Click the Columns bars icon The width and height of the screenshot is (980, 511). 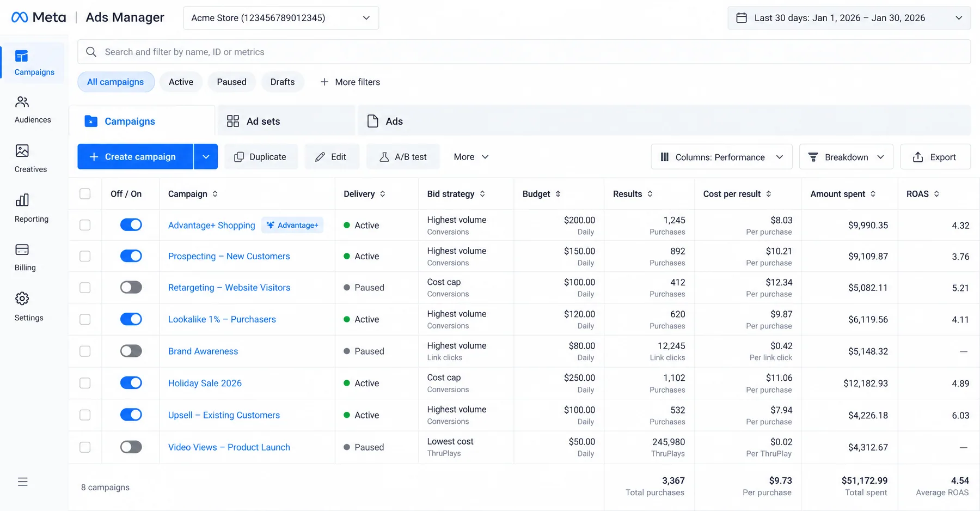(x=665, y=157)
